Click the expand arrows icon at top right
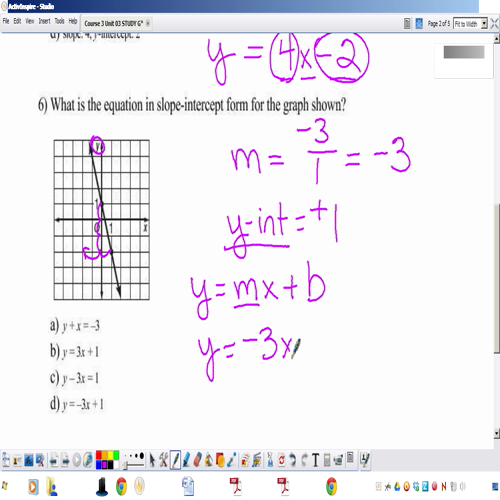 tap(495, 23)
